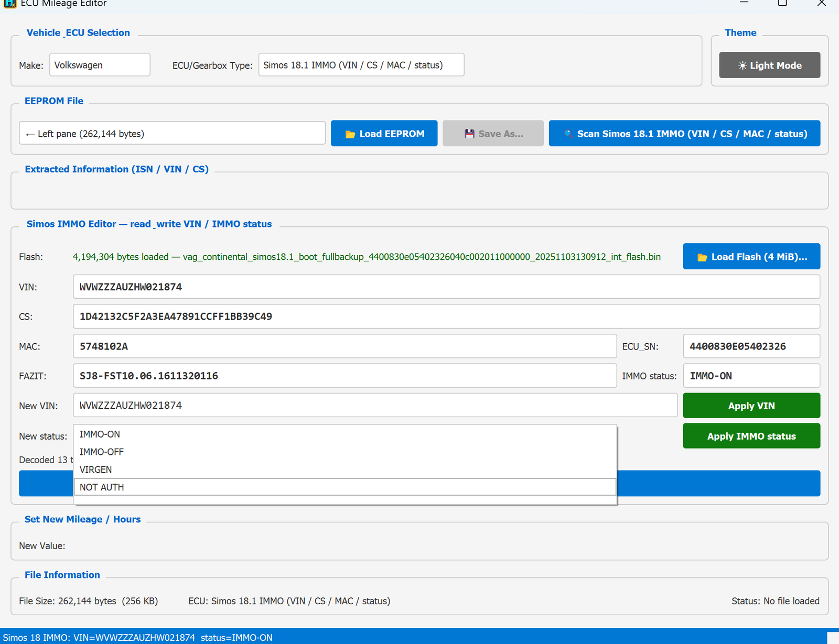Image resolution: width=839 pixels, height=644 pixels.
Task: Click the EEPROM file path field
Action: [x=172, y=133]
